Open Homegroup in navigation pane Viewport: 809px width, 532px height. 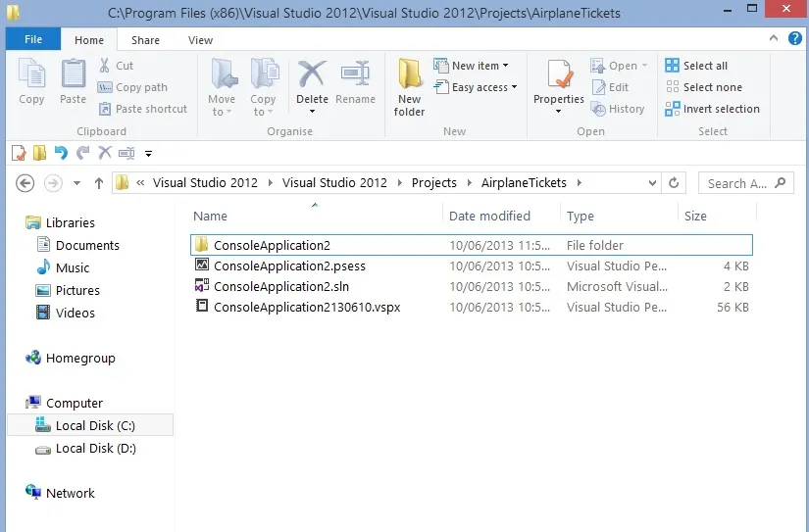coord(71,358)
